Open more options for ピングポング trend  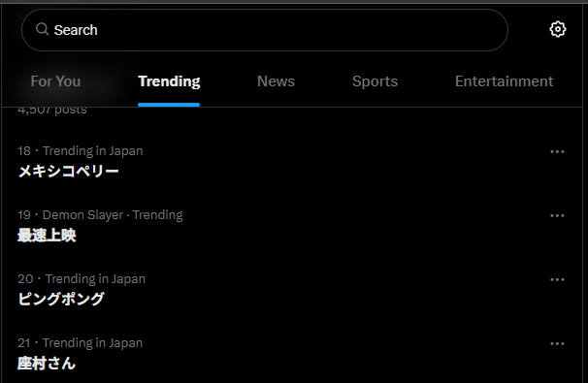[x=557, y=280]
